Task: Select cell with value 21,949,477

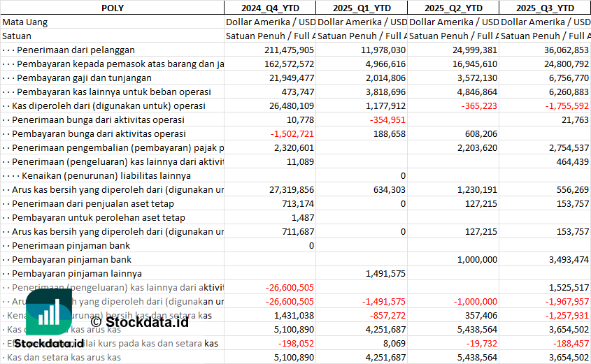Action: pyautogui.click(x=270, y=78)
